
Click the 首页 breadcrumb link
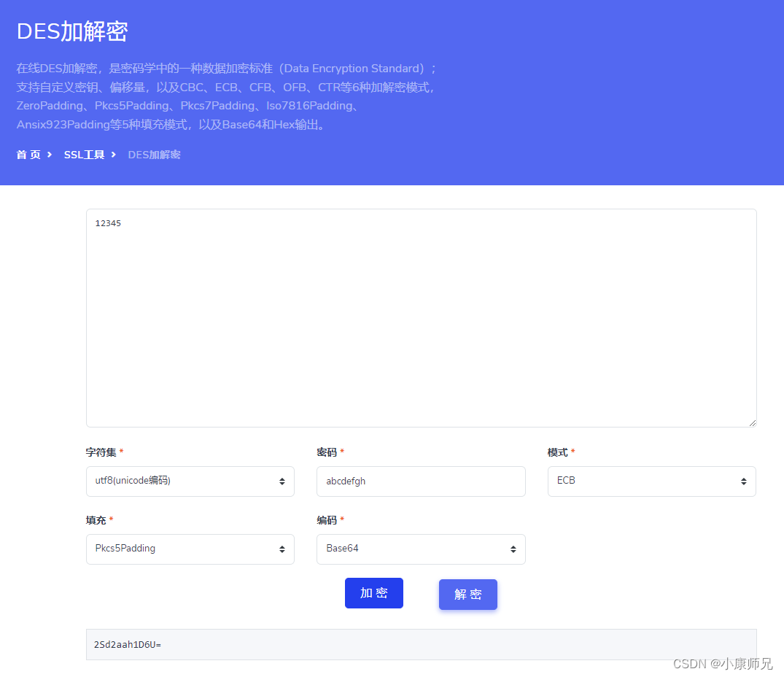coord(28,155)
